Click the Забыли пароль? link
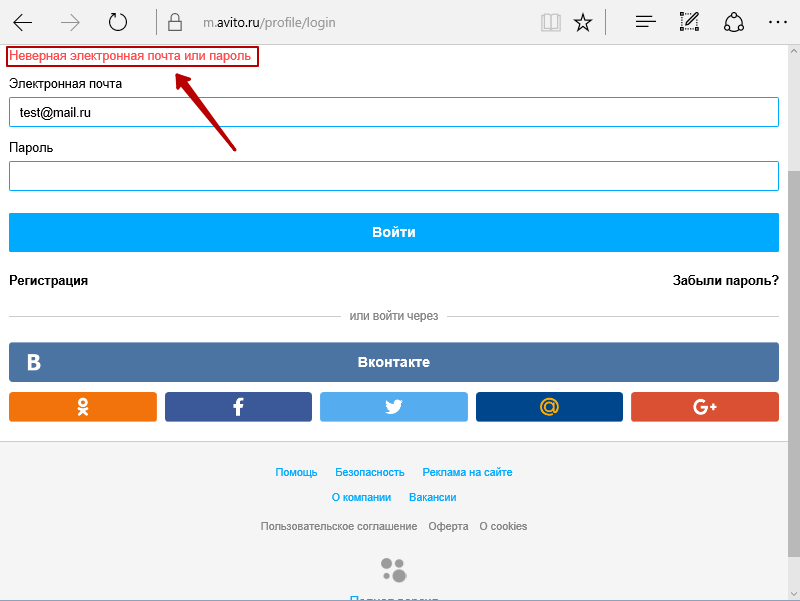This screenshot has height=601, width=800. point(726,281)
